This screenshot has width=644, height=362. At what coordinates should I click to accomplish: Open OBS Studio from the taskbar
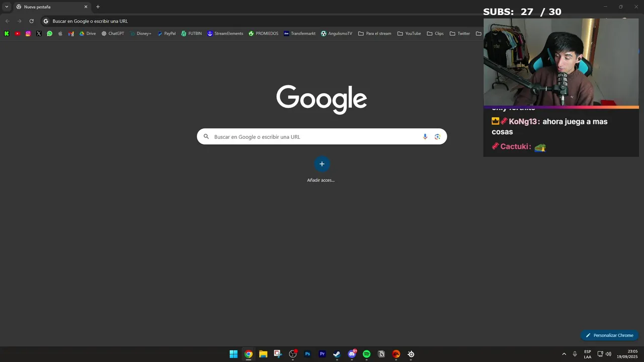293,354
